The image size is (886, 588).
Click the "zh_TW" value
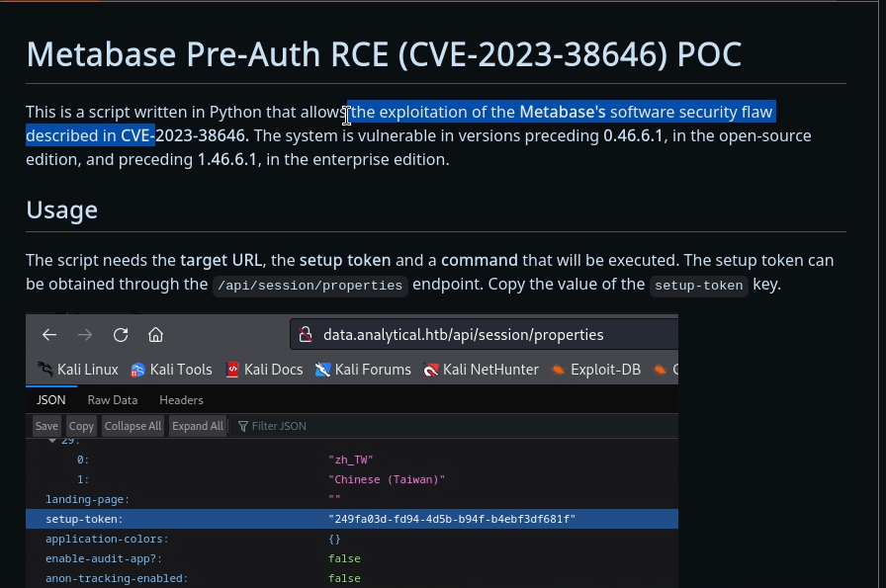[351, 460]
